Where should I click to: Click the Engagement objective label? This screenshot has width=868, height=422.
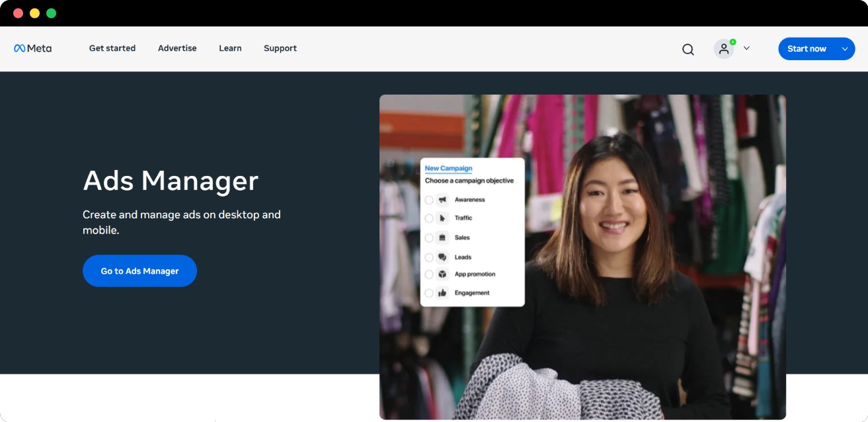coord(472,293)
